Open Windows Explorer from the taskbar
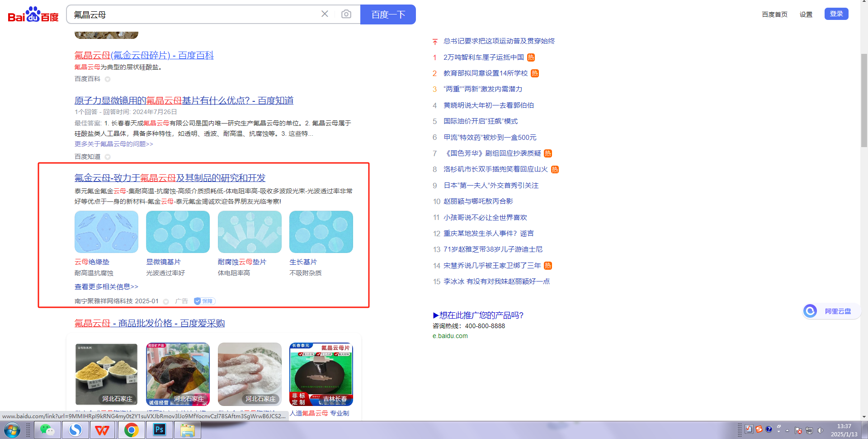The width and height of the screenshot is (868, 439). pyautogui.click(x=188, y=430)
